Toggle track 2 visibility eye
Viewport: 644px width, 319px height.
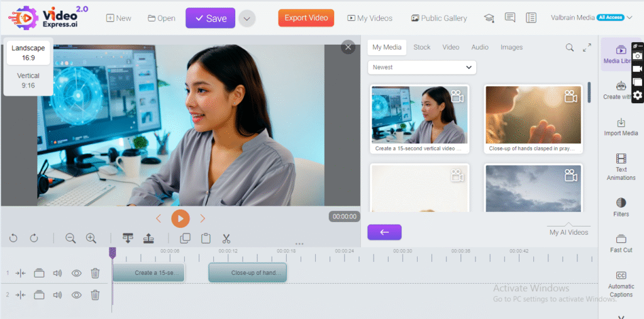point(76,294)
